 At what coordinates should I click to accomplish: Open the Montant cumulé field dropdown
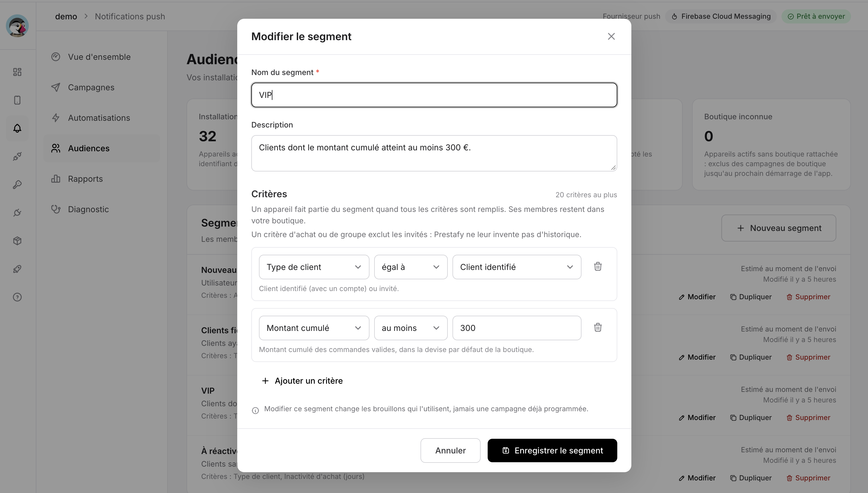click(314, 328)
